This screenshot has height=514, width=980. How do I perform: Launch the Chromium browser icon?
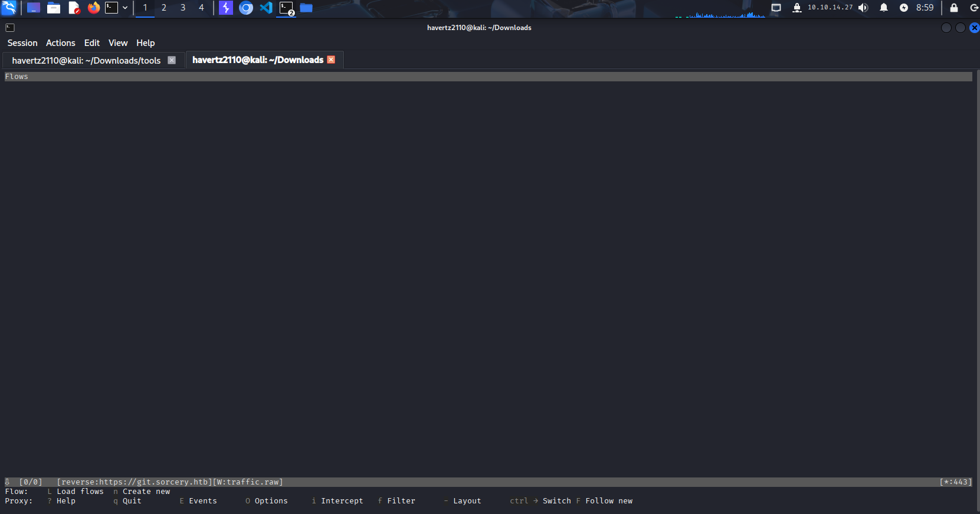coord(246,8)
